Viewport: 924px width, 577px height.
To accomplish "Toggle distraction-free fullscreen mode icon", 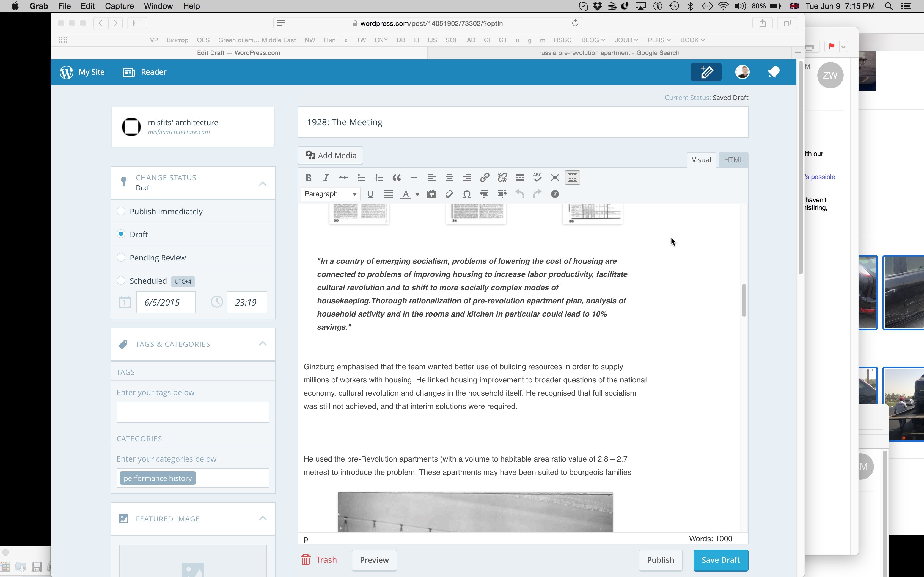I will coord(554,177).
